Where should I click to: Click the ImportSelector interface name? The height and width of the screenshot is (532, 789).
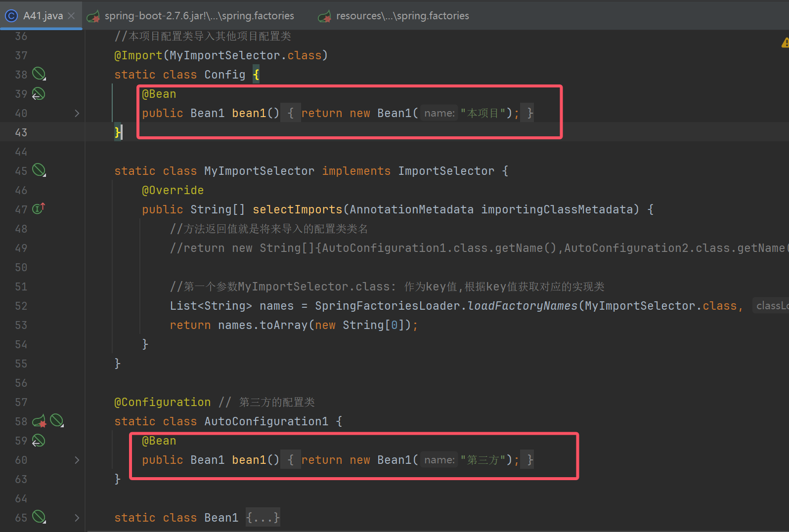(x=446, y=171)
